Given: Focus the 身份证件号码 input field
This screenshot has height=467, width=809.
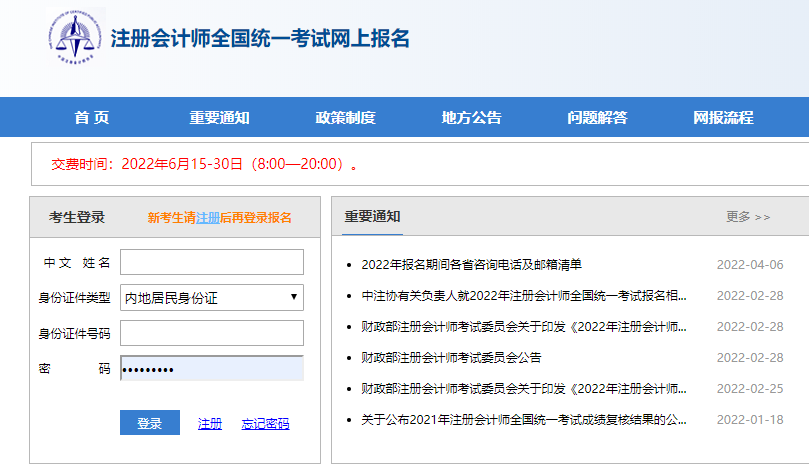Looking at the screenshot, I should [x=212, y=333].
